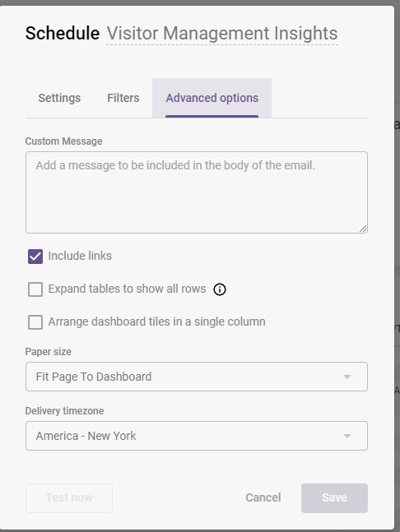Open the Settings tab
This screenshot has width=400, height=532.
pos(59,98)
